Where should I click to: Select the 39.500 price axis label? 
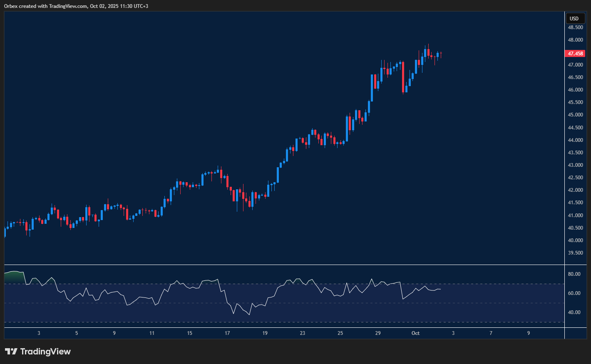point(575,253)
